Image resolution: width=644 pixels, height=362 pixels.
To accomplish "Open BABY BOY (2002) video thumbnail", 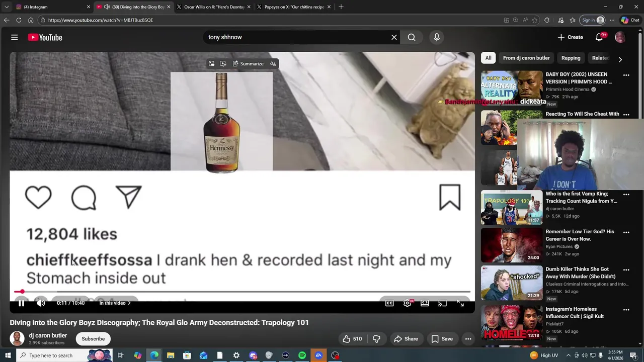I will 512,88.
